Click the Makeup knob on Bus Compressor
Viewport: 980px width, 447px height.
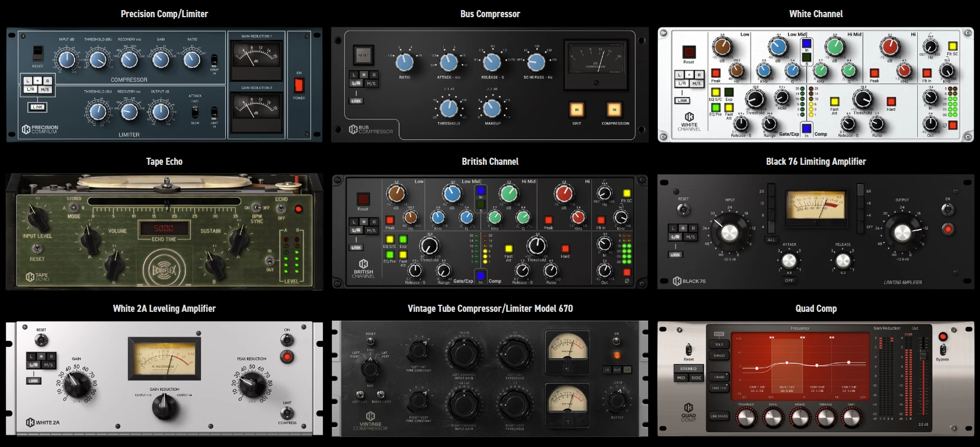click(492, 108)
